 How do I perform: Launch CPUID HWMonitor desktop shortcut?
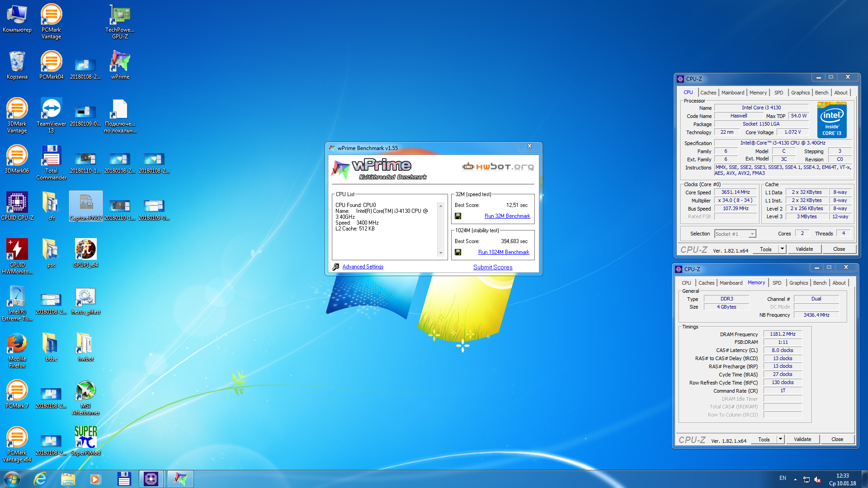point(17,256)
